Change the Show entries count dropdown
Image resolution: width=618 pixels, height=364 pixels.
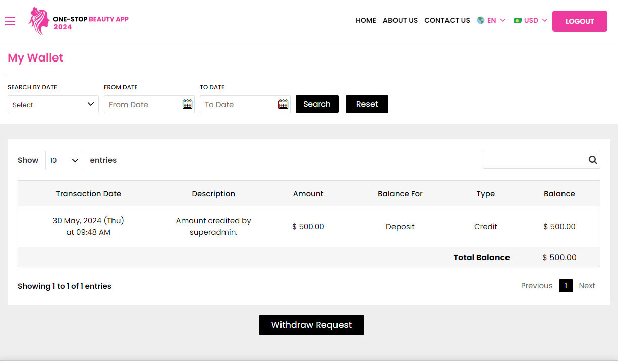click(x=64, y=160)
